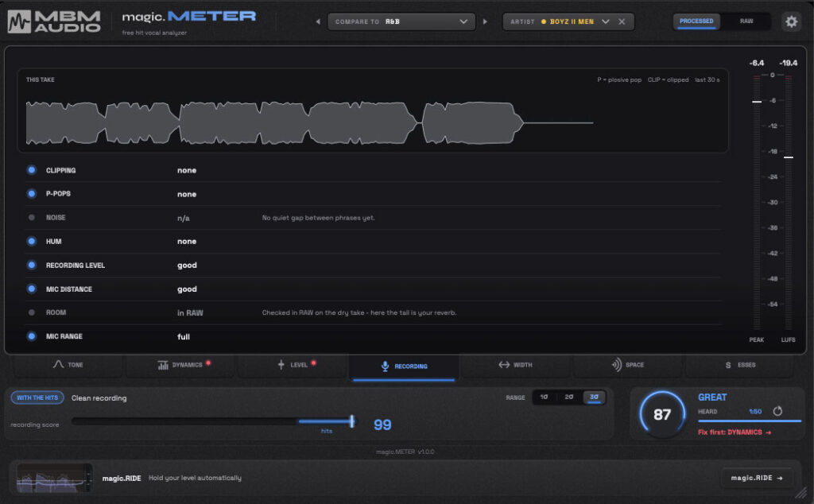The height and width of the screenshot is (504, 814).
Task: Switch to the Tone tab
Action: (68, 365)
